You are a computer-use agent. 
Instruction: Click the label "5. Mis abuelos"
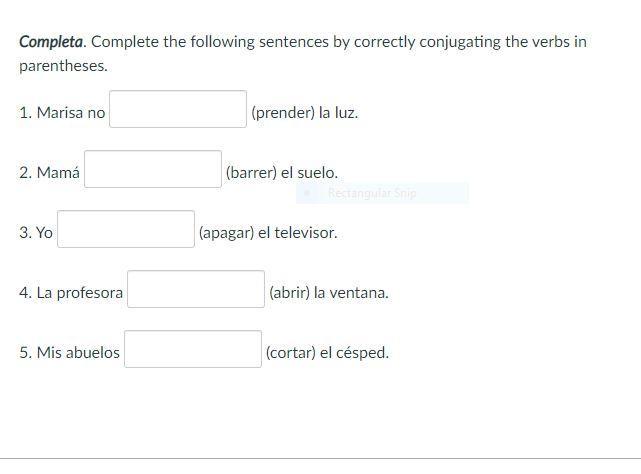coord(69,353)
